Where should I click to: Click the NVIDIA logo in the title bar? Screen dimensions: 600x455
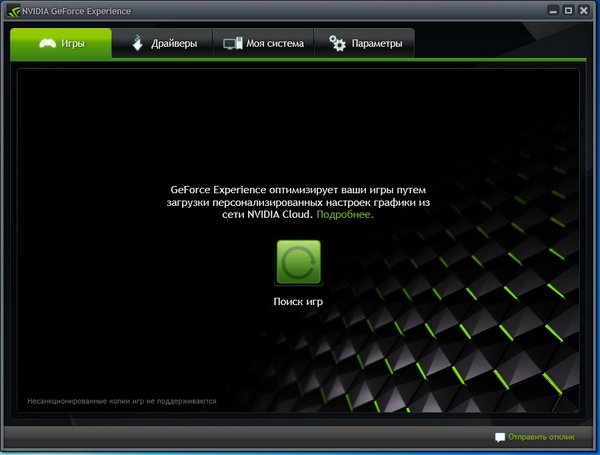[13, 12]
